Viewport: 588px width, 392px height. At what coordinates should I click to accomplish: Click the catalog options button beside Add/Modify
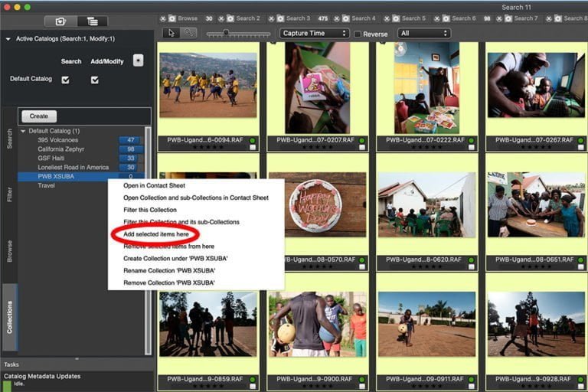138,60
